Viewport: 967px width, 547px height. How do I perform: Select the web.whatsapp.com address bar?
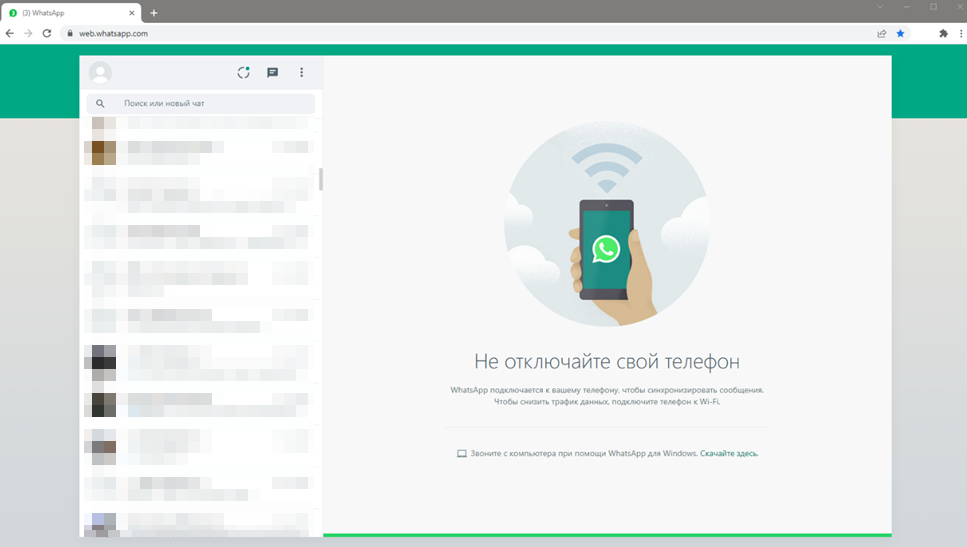[x=487, y=33]
